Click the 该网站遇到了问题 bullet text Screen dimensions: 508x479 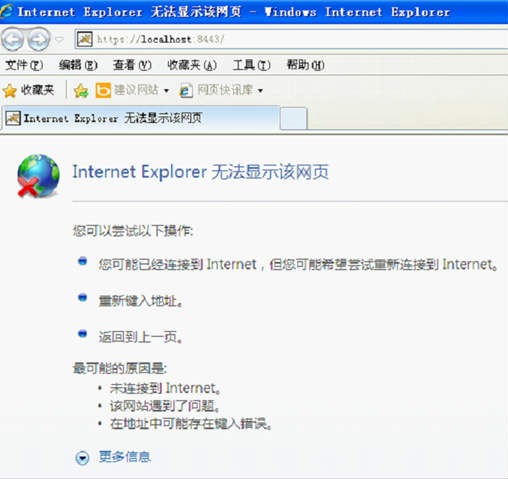pyautogui.click(x=165, y=406)
